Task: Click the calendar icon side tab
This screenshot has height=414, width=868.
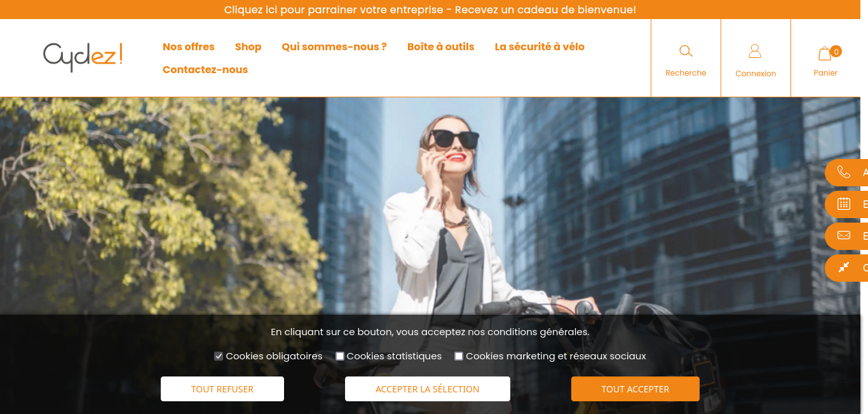Action: pos(846,204)
